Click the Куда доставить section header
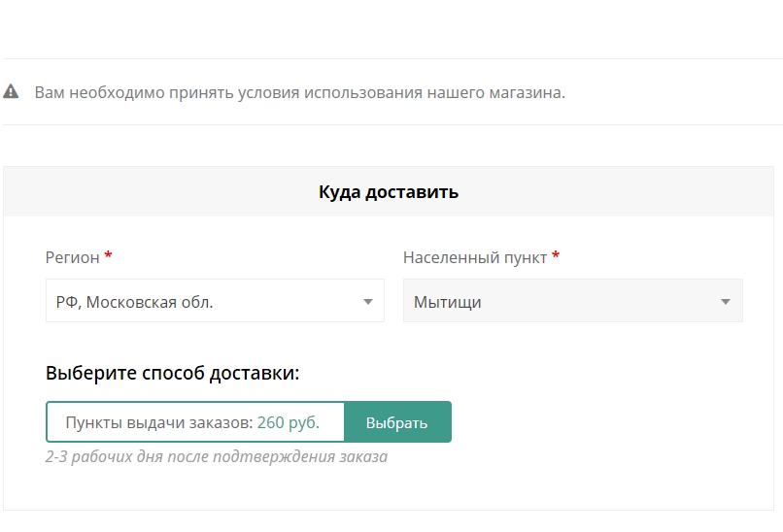The image size is (783, 532). (x=389, y=191)
